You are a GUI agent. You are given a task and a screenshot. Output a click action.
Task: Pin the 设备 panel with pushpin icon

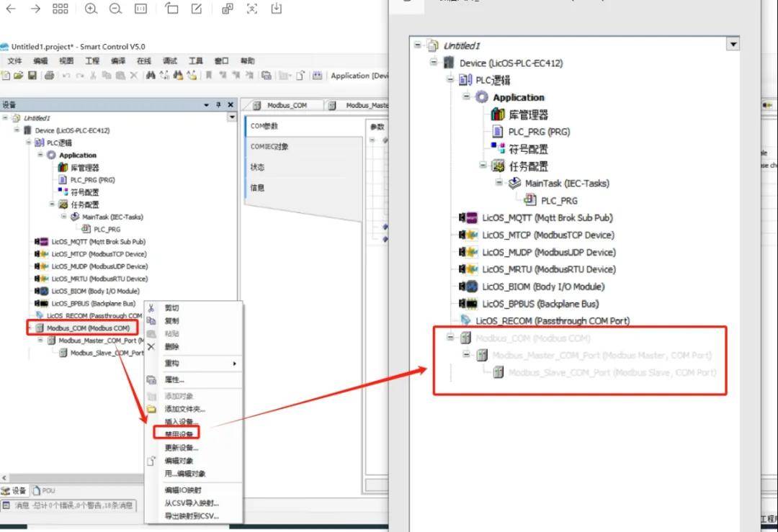coord(219,104)
